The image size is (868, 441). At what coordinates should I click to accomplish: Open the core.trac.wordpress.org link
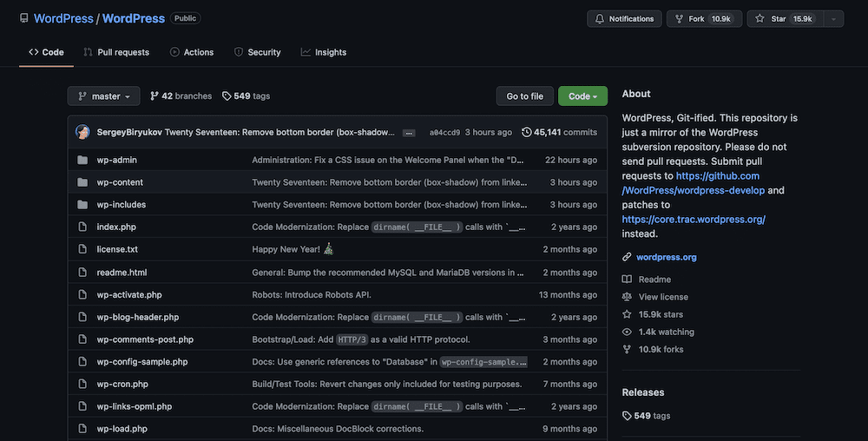(x=694, y=219)
